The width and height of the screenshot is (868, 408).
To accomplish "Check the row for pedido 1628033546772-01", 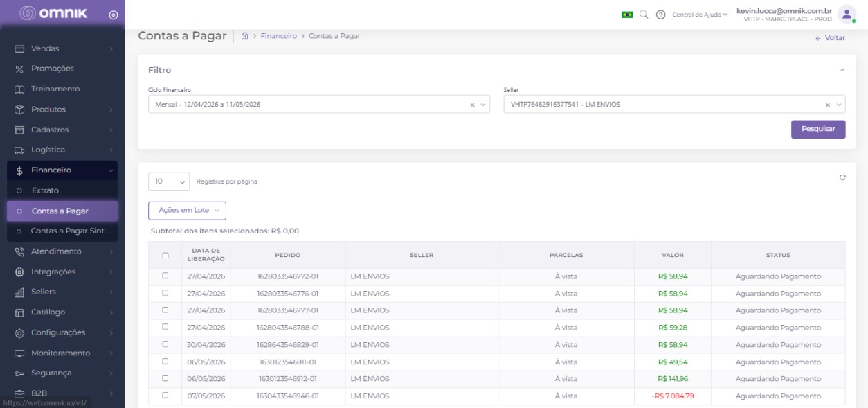I will pyautogui.click(x=165, y=276).
